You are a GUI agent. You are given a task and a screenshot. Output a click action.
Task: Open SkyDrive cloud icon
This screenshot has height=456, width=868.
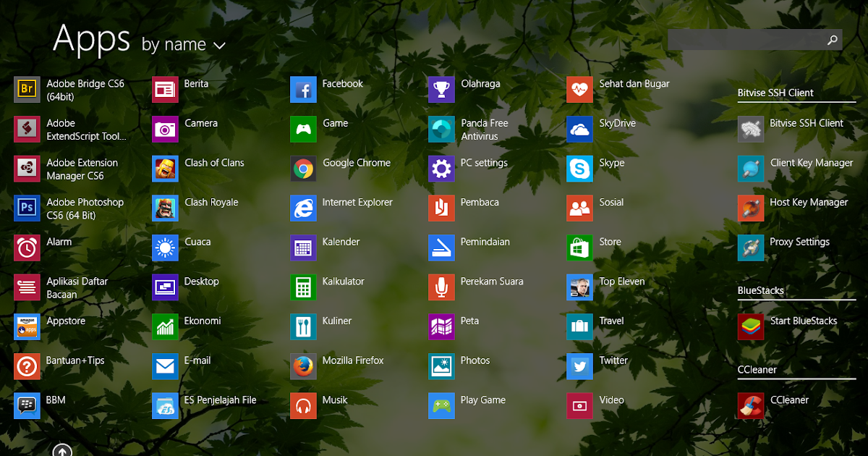pyautogui.click(x=579, y=130)
